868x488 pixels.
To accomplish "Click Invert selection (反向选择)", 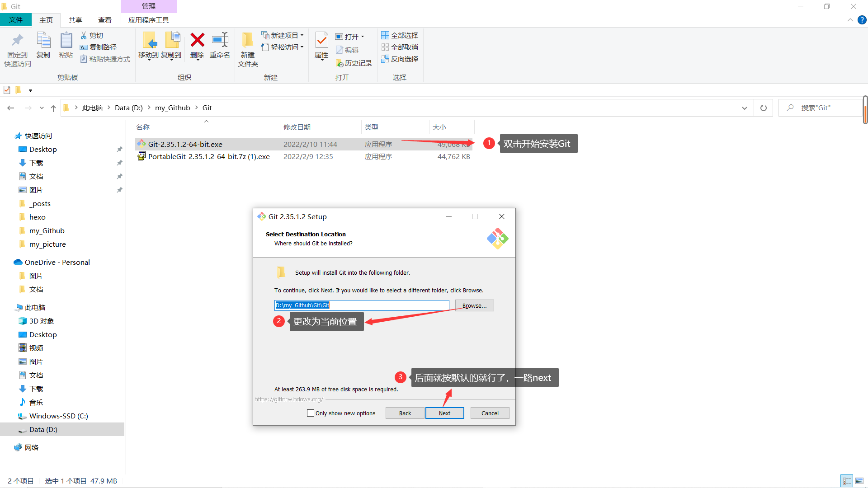I will [400, 59].
